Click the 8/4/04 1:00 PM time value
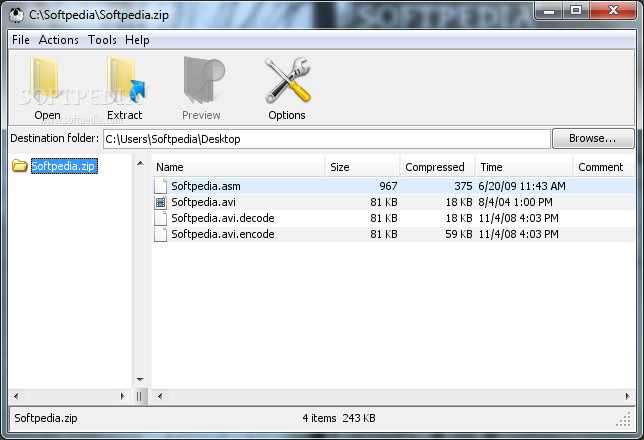Screen dimensions: 644x440 [515, 202]
